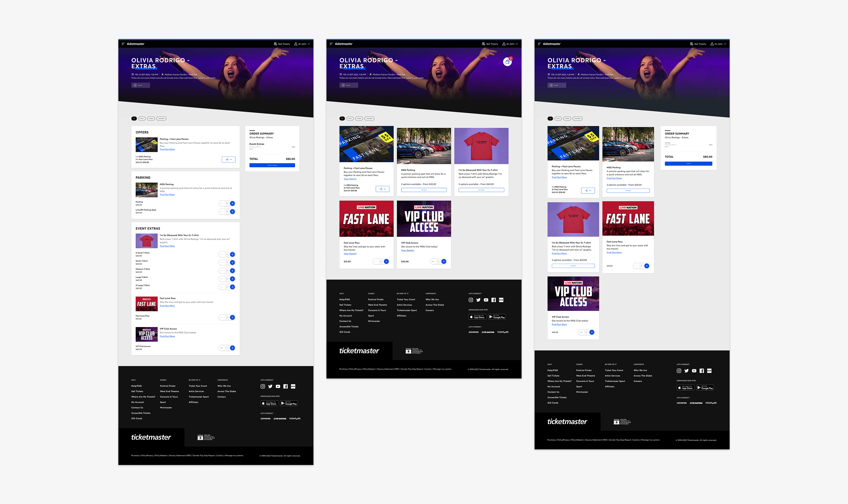Click View Details button under MSG Parking card
This screenshot has width=848, height=504.
424,190
